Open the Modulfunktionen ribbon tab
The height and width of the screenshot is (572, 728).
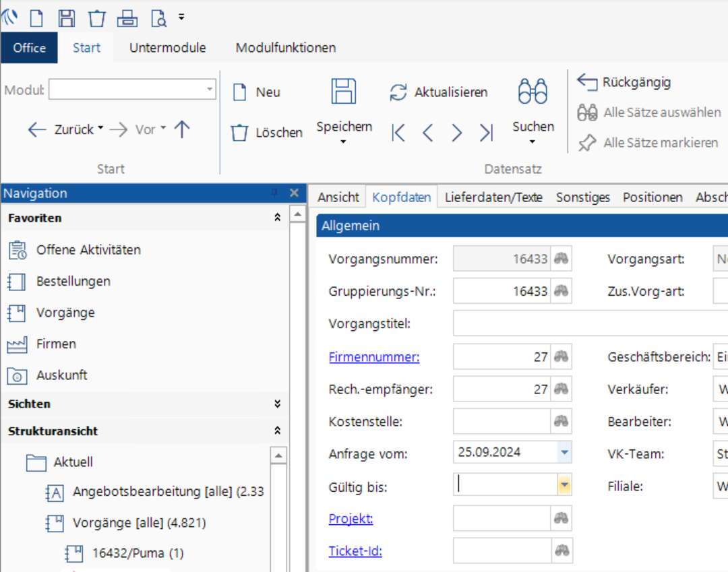[286, 48]
